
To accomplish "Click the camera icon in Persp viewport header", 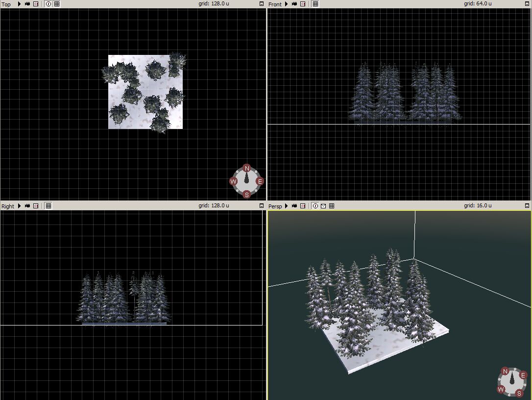I will click(x=294, y=206).
